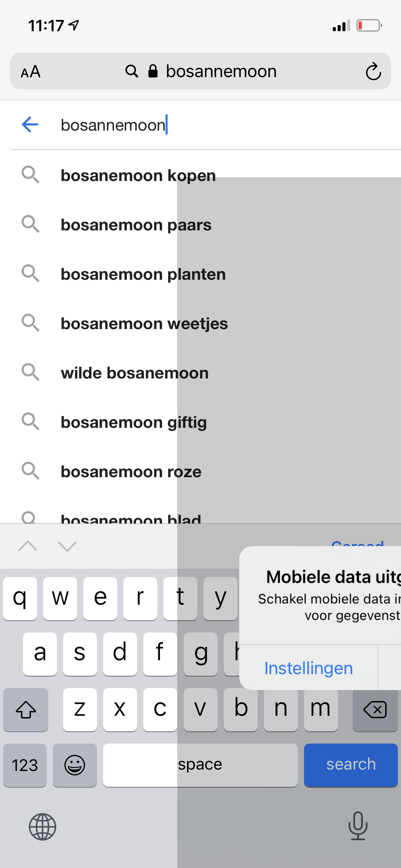The height and width of the screenshot is (868, 401).
Task: Toggle the shift key
Action: (x=26, y=710)
